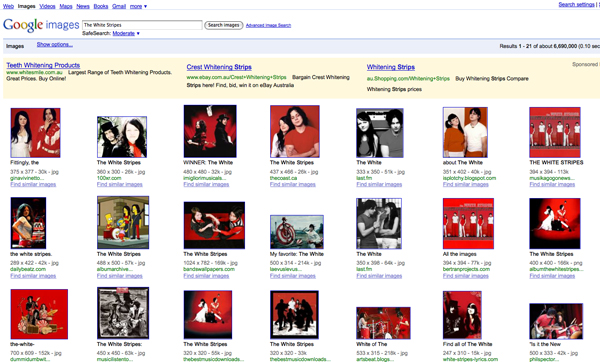Open the Web search link
This screenshot has width=600, height=362.
(x=8, y=6)
